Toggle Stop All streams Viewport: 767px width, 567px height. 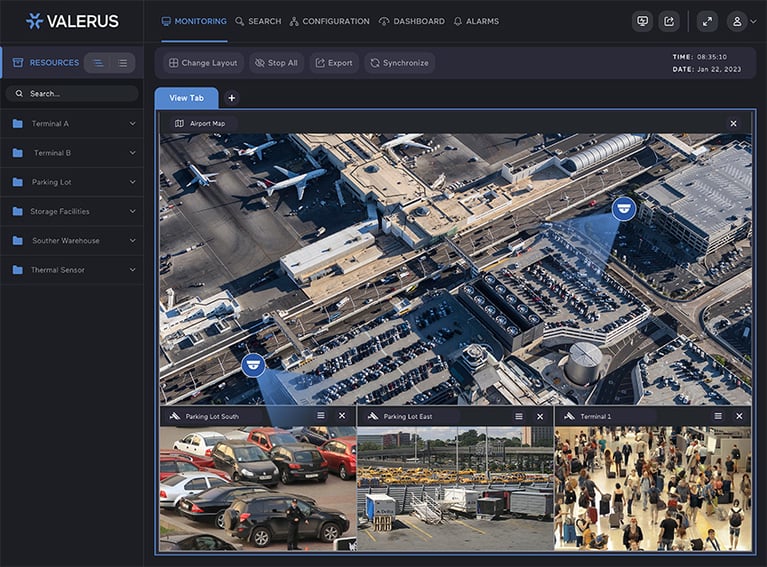point(276,63)
